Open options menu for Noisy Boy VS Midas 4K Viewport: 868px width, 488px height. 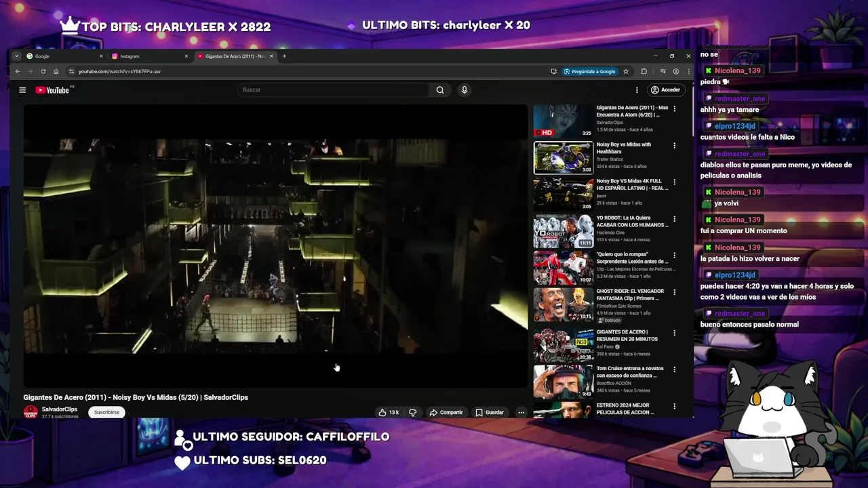click(674, 182)
